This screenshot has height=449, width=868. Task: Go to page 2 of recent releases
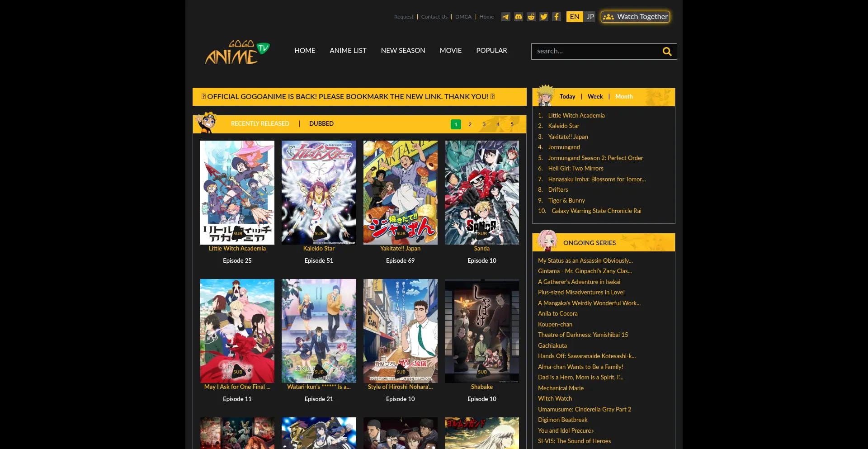coord(470,124)
